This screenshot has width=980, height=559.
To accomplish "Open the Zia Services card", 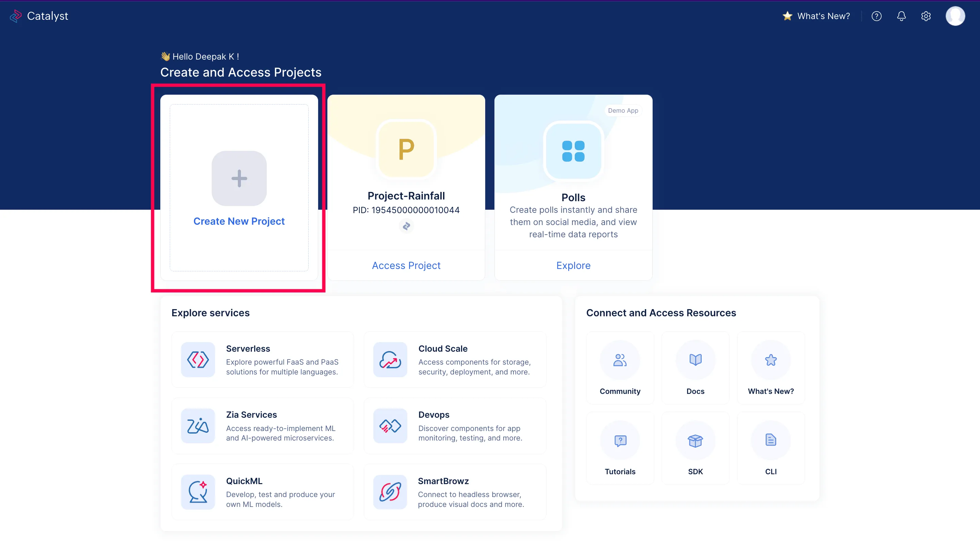I will pos(262,426).
